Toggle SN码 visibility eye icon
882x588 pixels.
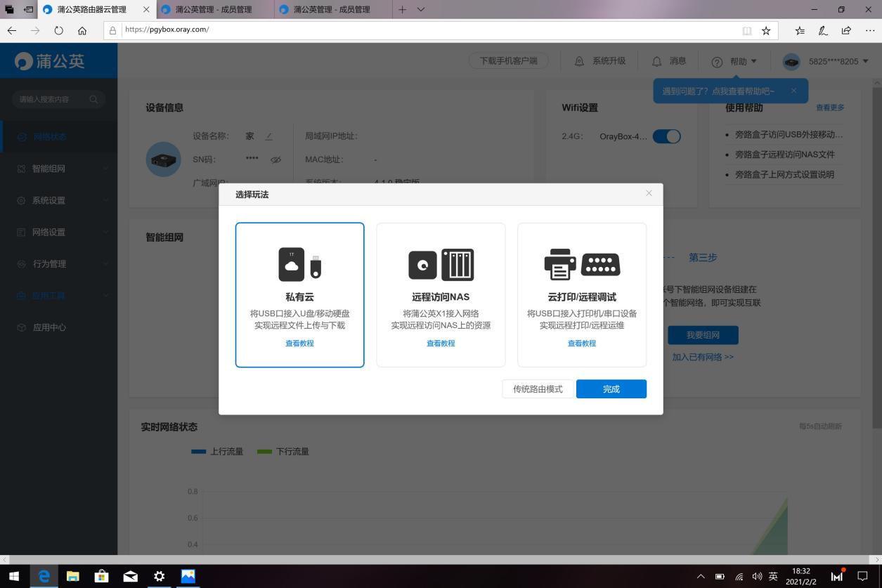coord(275,159)
